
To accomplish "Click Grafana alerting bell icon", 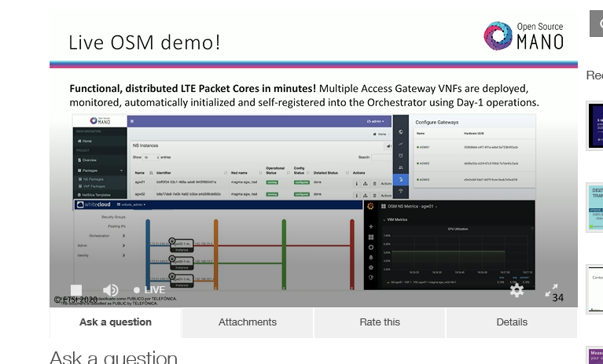I will 371,257.
